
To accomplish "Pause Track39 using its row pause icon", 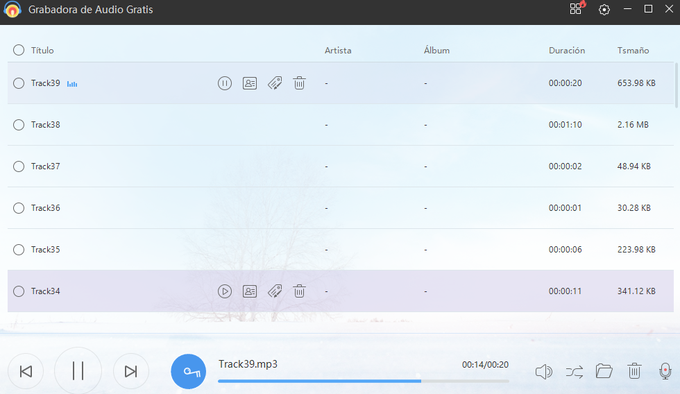I will 224,83.
